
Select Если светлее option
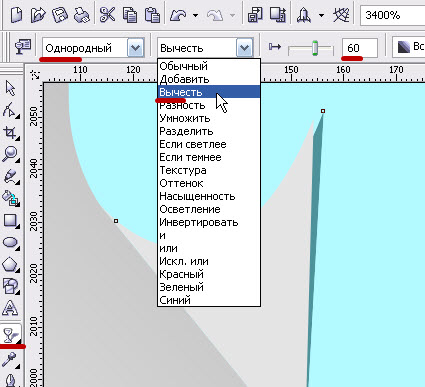209,144
